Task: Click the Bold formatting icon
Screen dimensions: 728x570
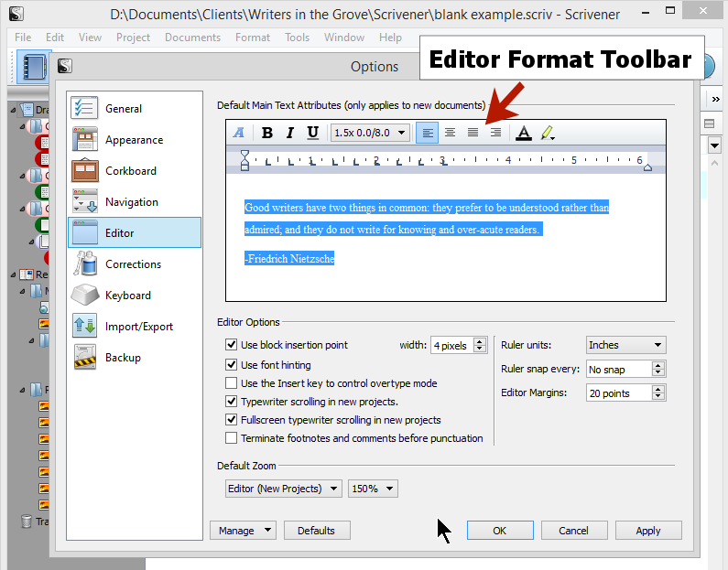Action: (267, 133)
